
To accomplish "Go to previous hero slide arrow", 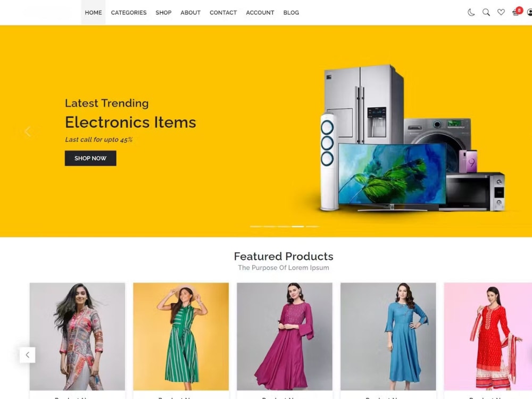I will coord(28,131).
